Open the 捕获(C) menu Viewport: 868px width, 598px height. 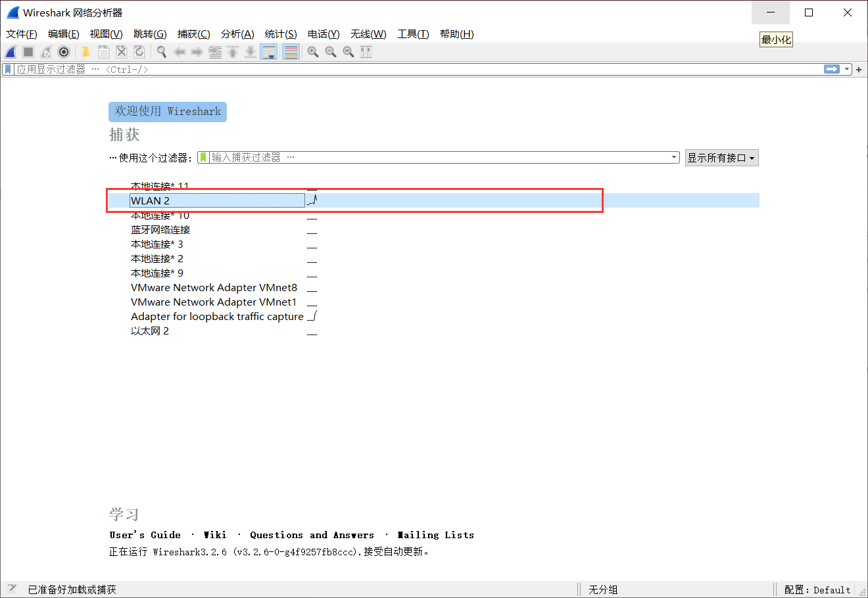[193, 34]
